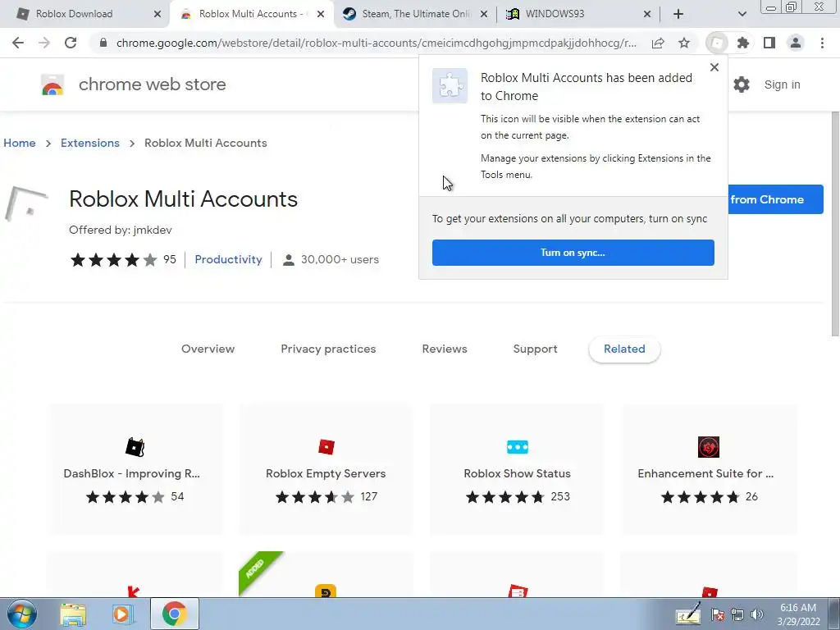840x630 pixels.
Task: Click Sign in link
Action: pyautogui.click(x=782, y=84)
